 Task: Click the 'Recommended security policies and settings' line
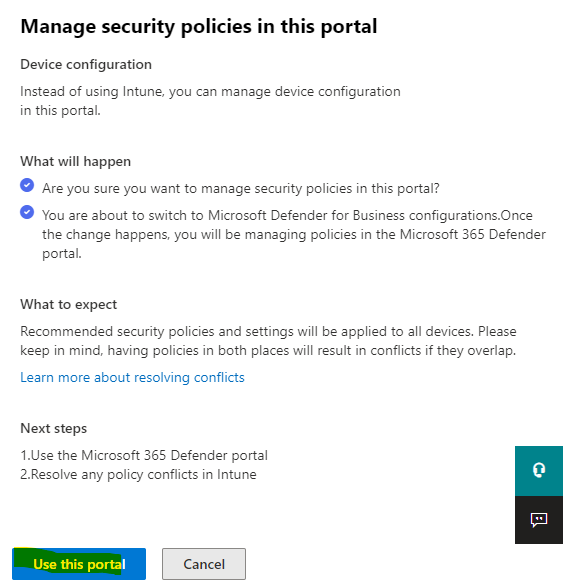coord(268,331)
